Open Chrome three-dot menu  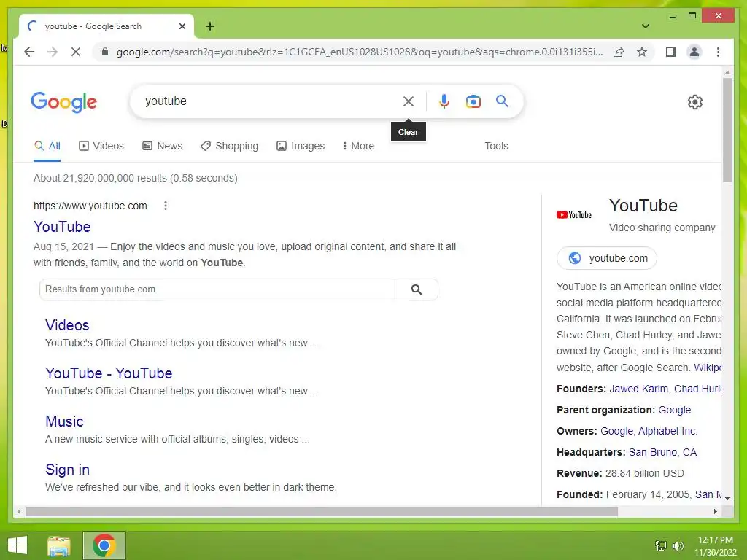pyautogui.click(x=718, y=52)
